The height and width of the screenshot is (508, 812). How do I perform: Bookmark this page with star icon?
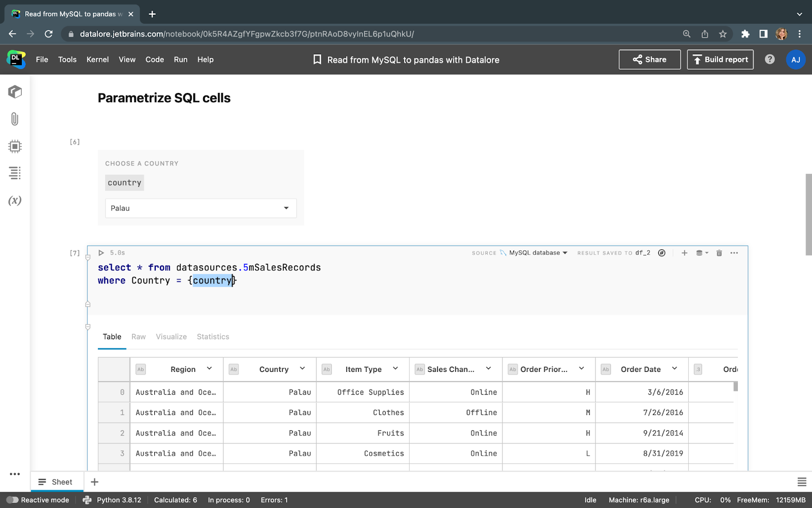pyautogui.click(x=723, y=34)
